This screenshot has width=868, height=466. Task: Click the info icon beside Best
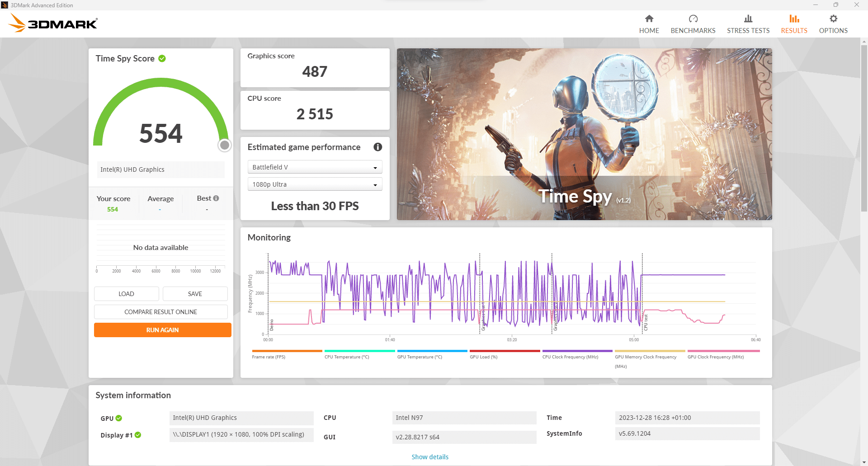coord(216,198)
